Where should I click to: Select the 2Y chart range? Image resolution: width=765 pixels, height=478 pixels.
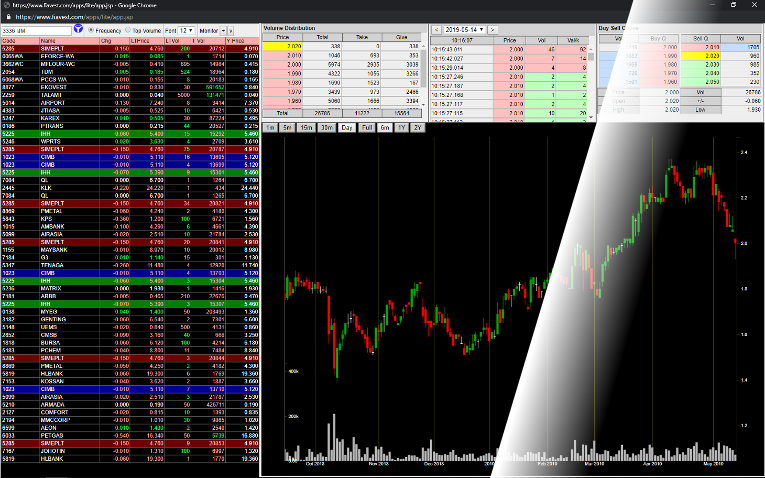tap(418, 128)
